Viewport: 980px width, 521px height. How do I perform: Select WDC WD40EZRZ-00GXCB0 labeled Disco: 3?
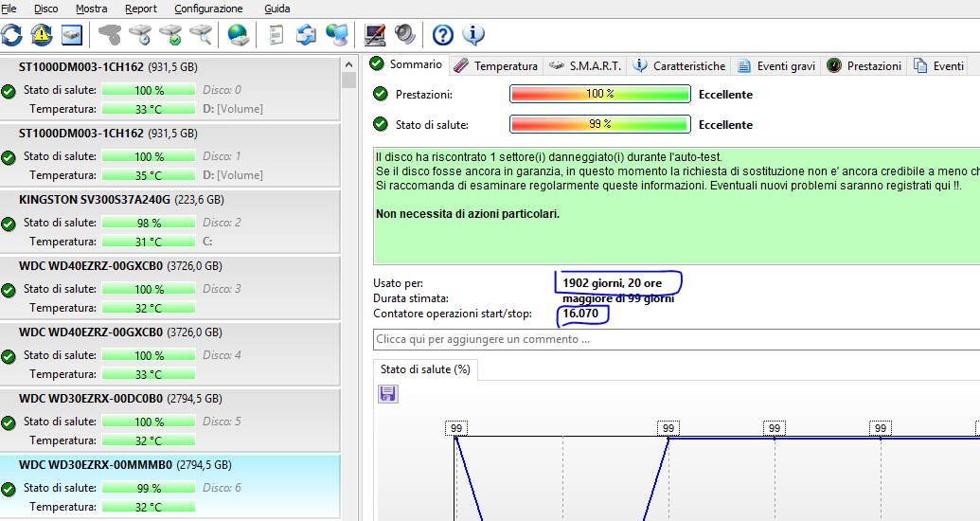[x=170, y=287]
